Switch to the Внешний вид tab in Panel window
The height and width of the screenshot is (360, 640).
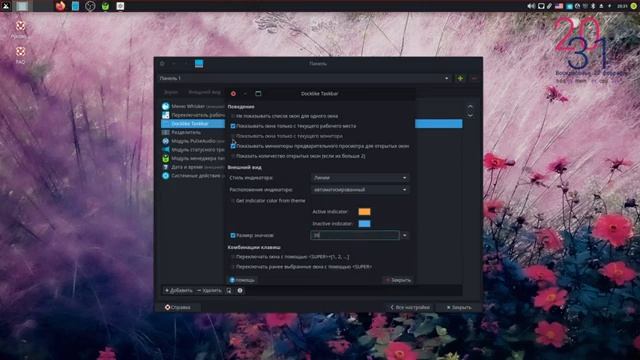[x=204, y=92]
